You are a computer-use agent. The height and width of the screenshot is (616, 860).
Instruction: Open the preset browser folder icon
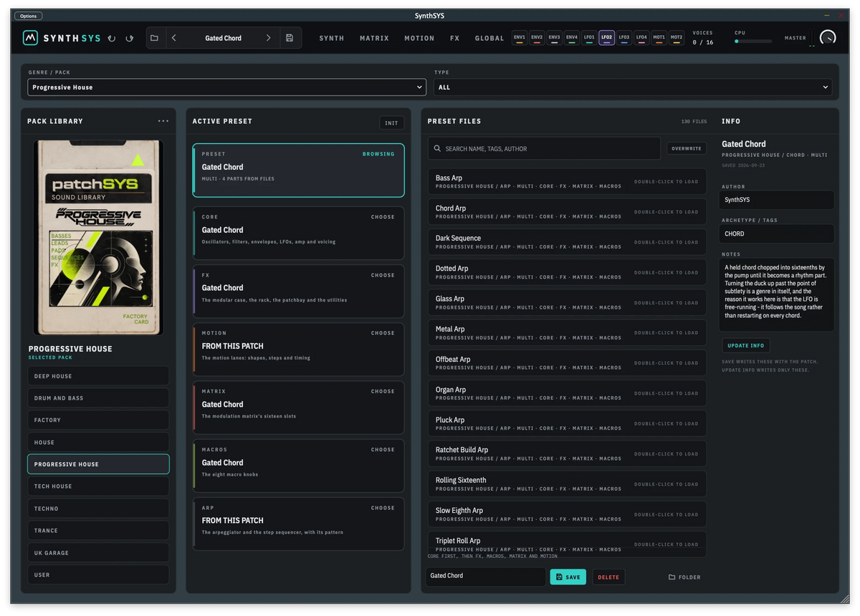(154, 38)
